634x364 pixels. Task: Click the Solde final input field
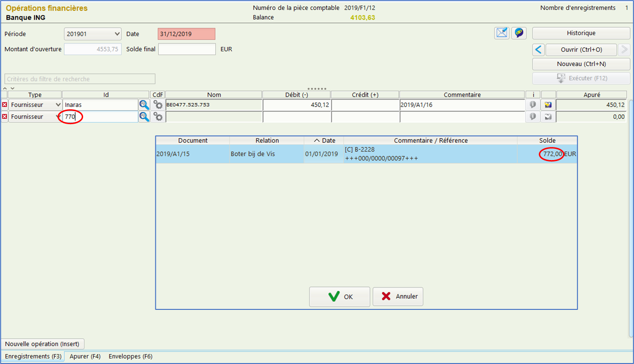pyautogui.click(x=187, y=49)
